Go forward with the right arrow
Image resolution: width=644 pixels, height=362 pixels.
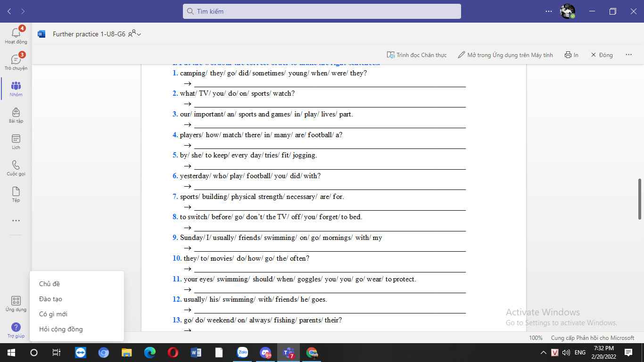tap(23, 11)
